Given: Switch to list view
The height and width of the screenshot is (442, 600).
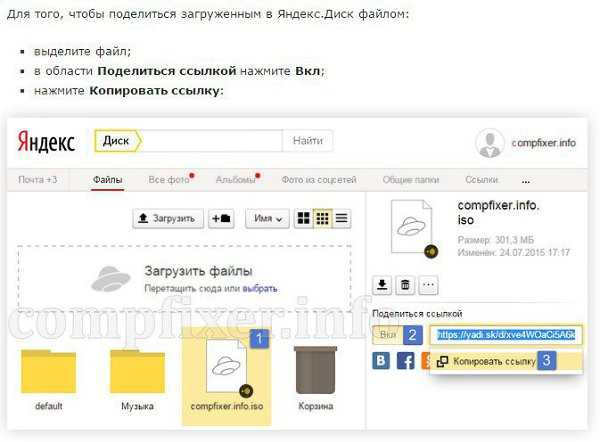Looking at the screenshot, I should tap(342, 218).
